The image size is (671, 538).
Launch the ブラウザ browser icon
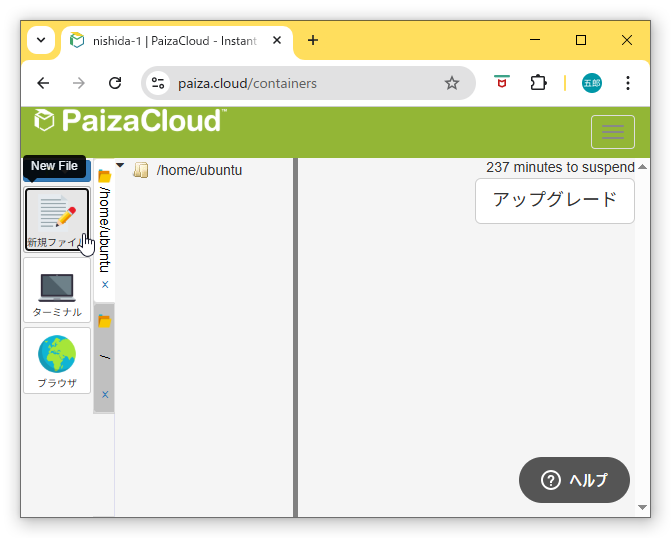(x=57, y=360)
